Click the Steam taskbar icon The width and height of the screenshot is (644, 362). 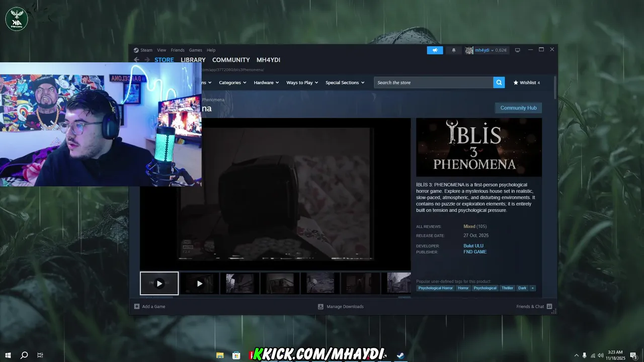(x=400, y=355)
